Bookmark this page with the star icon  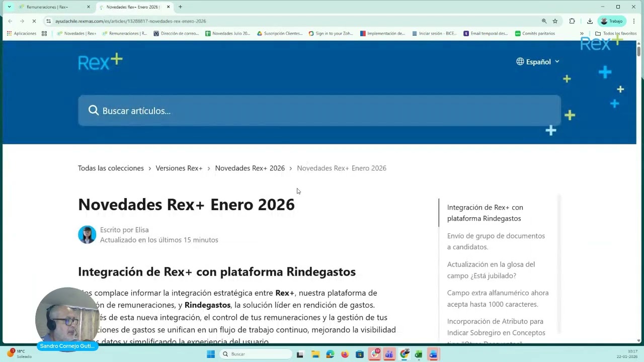coord(555,21)
